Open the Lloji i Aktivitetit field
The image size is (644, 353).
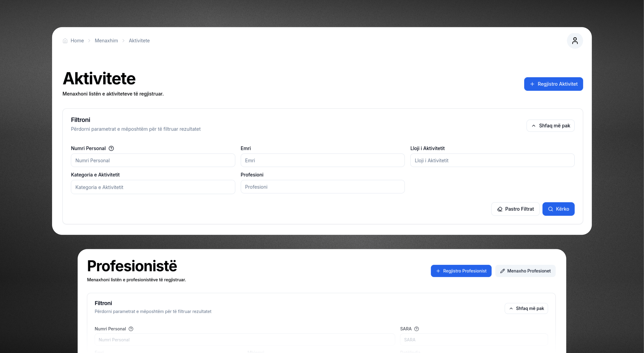tap(492, 160)
